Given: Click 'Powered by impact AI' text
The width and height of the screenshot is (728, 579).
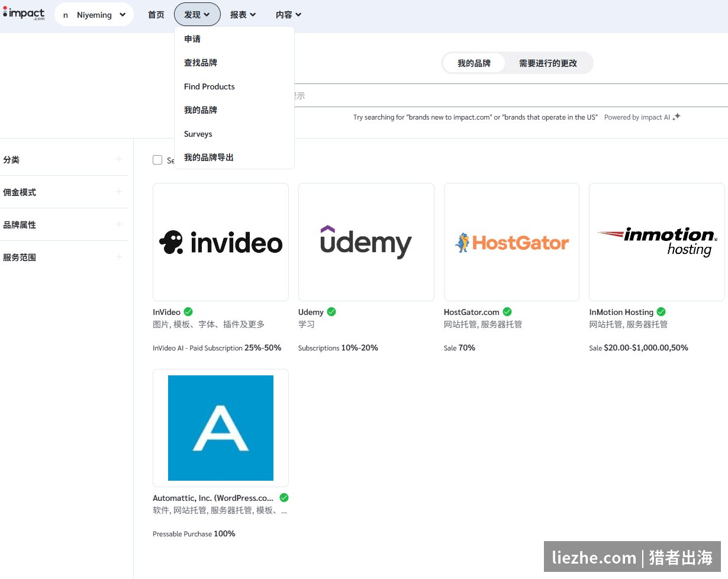Looking at the screenshot, I should [x=637, y=117].
